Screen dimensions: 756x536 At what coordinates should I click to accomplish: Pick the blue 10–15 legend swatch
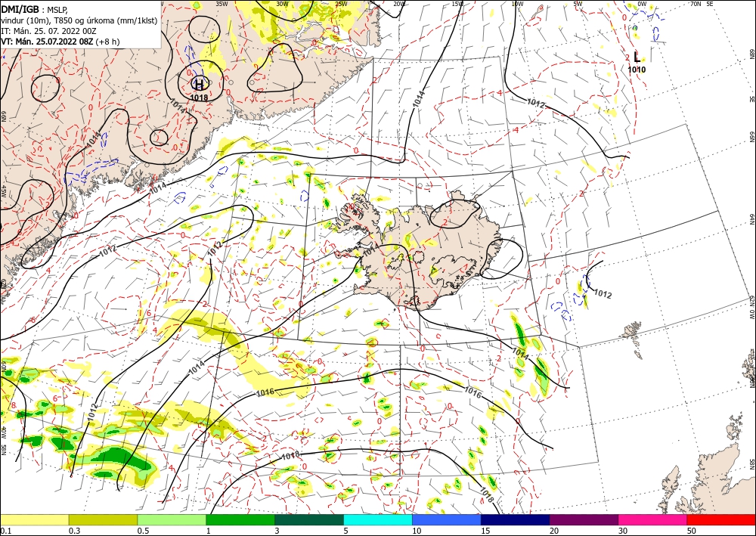click(x=447, y=519)
